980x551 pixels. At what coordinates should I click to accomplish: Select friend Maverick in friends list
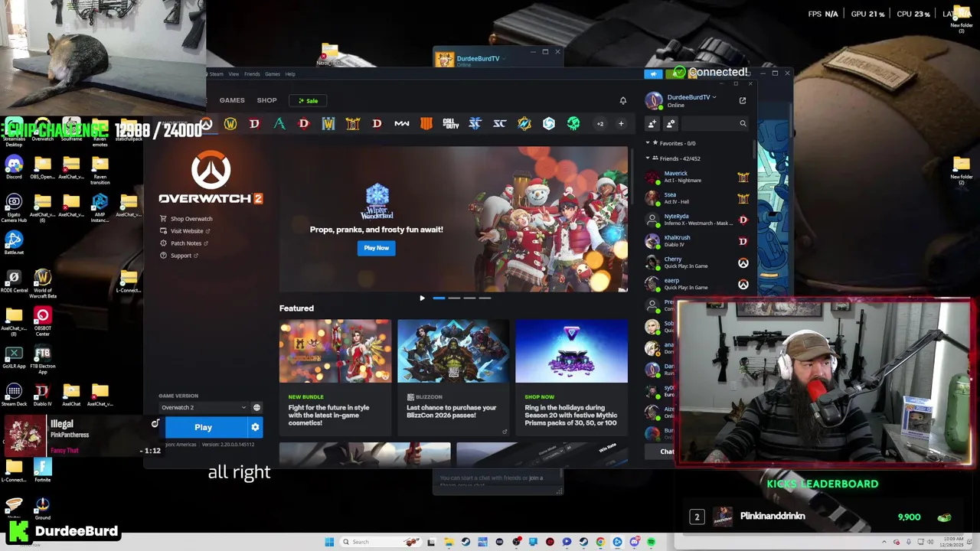point(697,177)
